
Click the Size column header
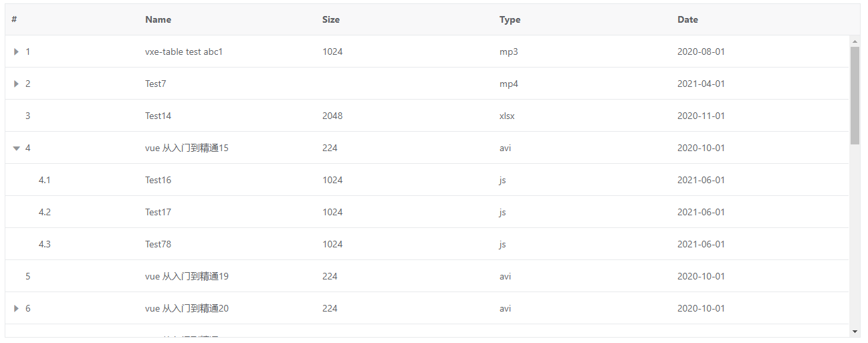point(330,19)
